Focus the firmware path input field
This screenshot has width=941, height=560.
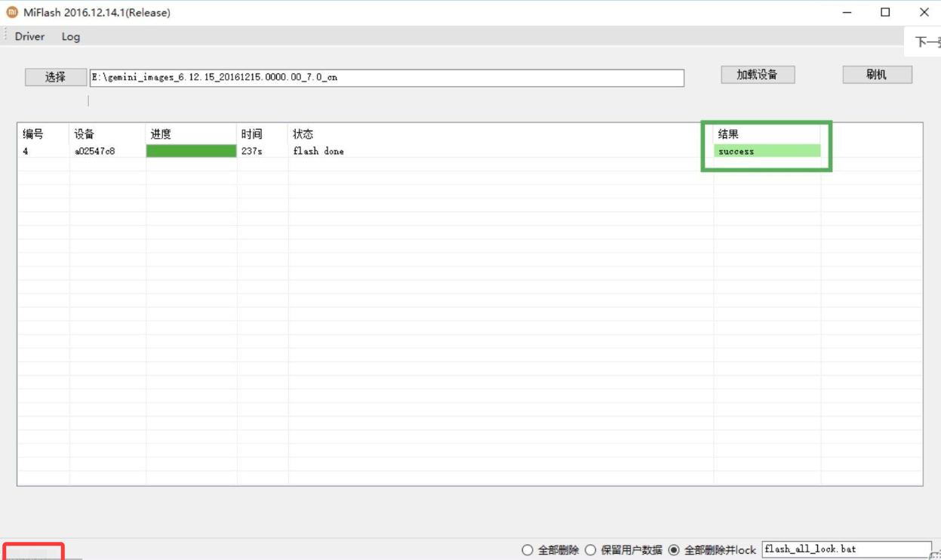click(x=386, y=78)
